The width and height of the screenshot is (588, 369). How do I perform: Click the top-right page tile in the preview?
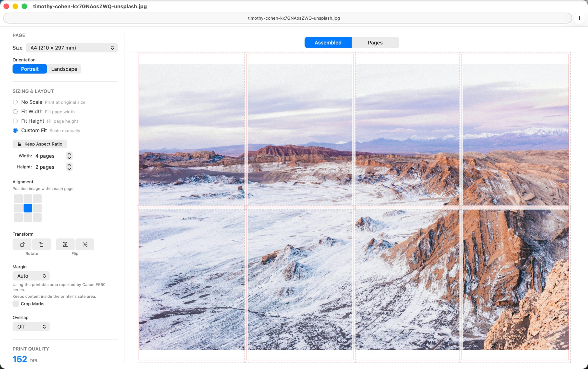(515, 130)
